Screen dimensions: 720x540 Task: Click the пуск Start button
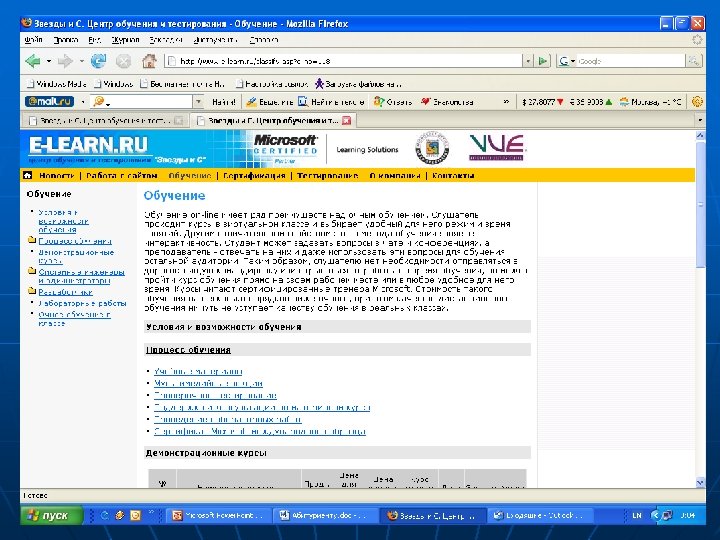51,515
